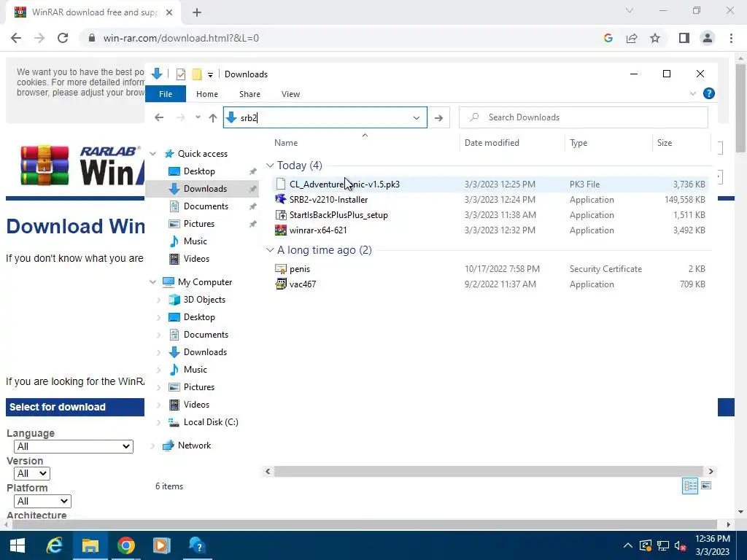Open Documents under Quick access
This screenshot has width=747, height=560.
coord(206,206)
